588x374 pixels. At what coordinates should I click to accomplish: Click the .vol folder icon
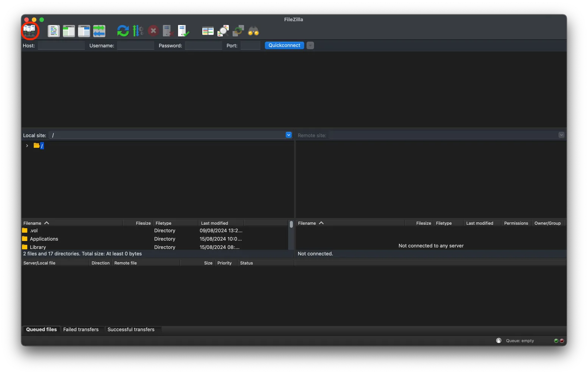coord(25,230)
